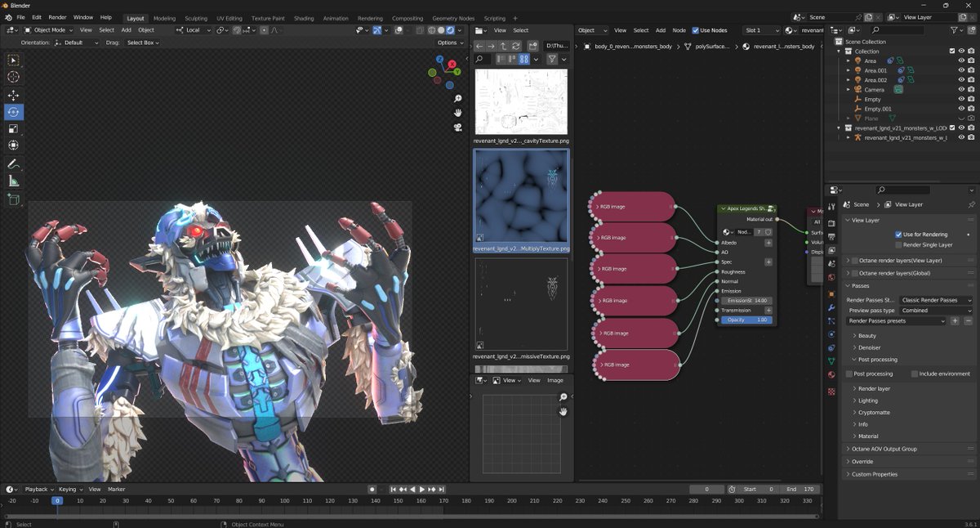The image size is (980, 528).
Task: Select the Annotate tool
Action: (14, 164)
